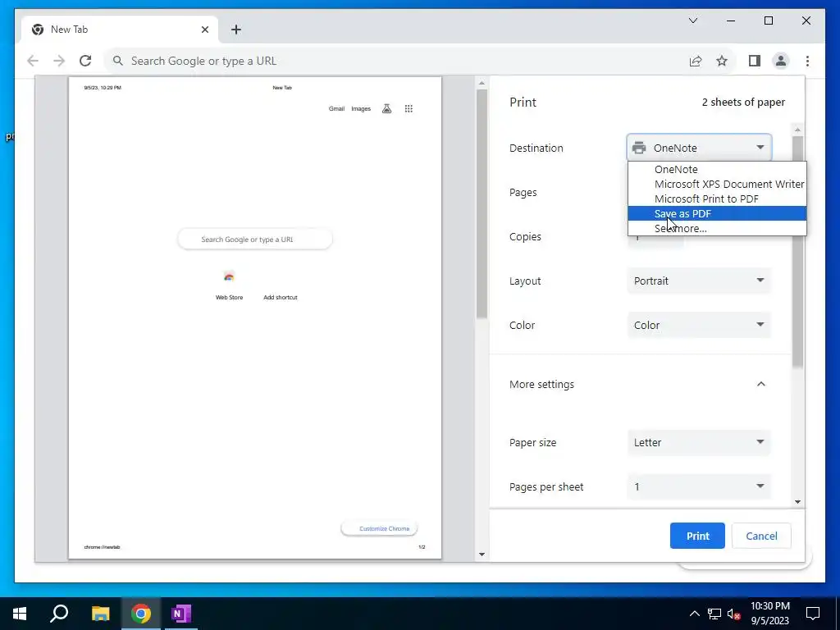Open Chrome side panel icon

tap(755, 61)
